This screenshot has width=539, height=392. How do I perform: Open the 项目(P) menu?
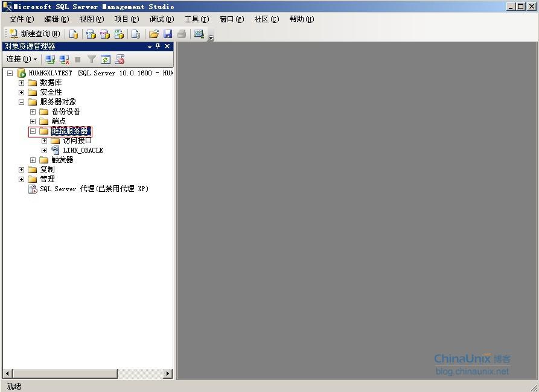[127, 19]
